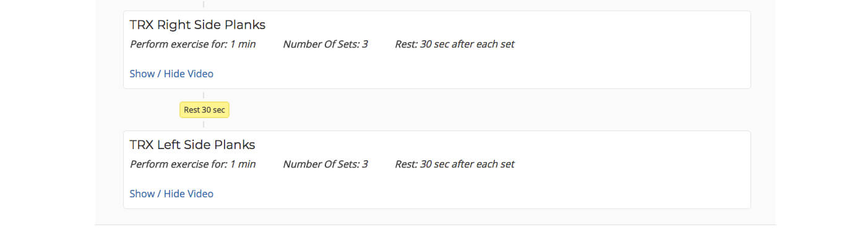Click the timeline connector above Right Side Planks card

pyautogui.click(x=204, y=4)
